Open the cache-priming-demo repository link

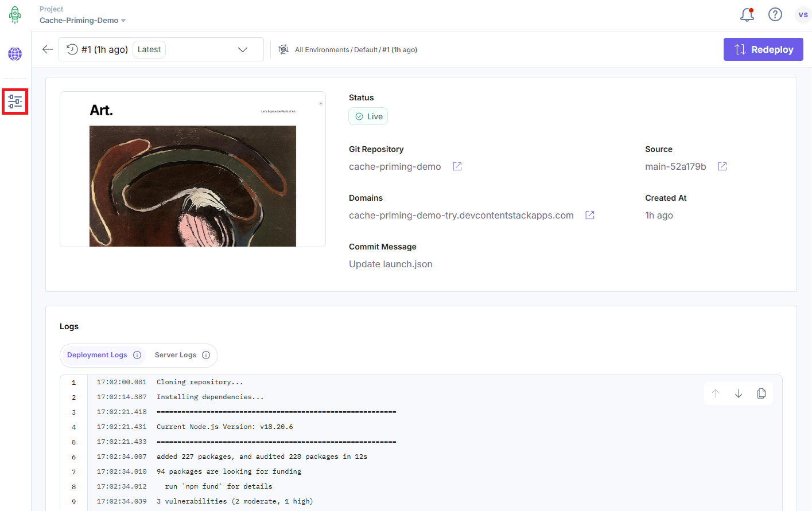(395, 166)
